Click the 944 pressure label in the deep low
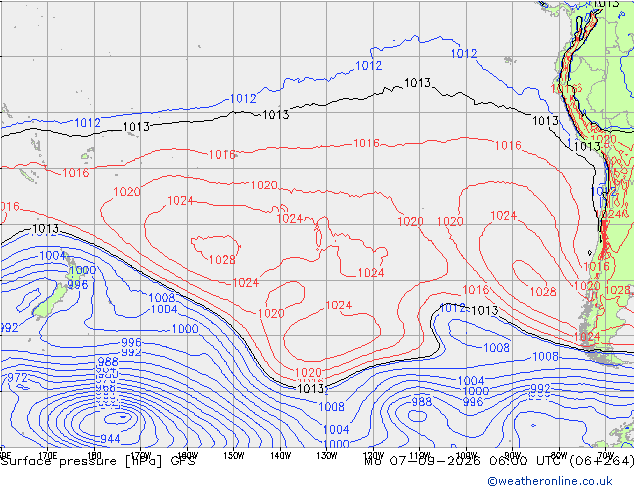634x490 pixels. point(110,439)
